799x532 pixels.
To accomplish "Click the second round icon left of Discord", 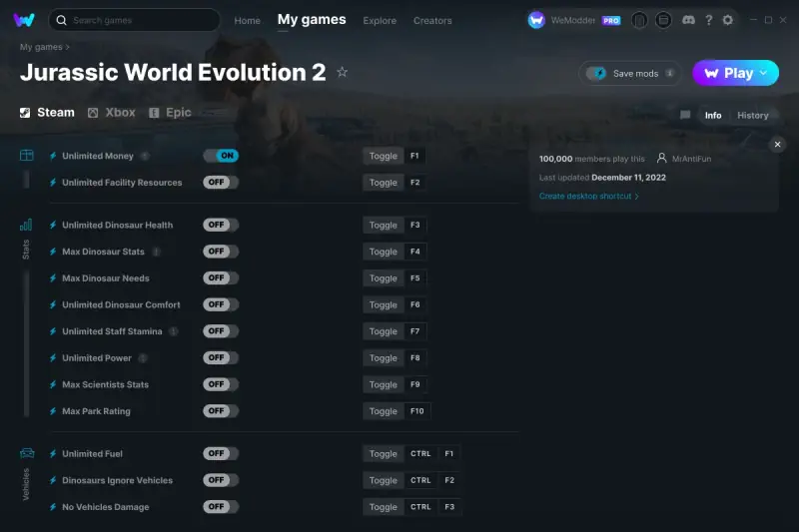I will (663, 20).
